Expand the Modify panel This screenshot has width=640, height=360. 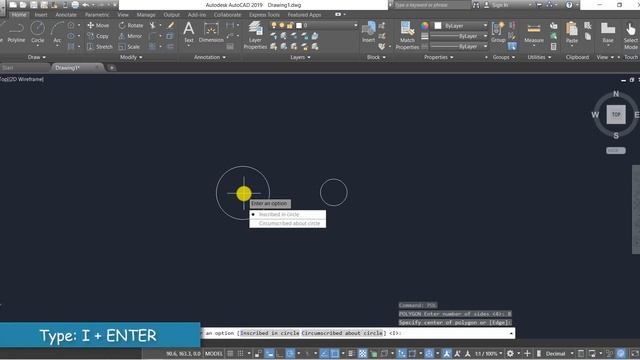pos(131,57)
